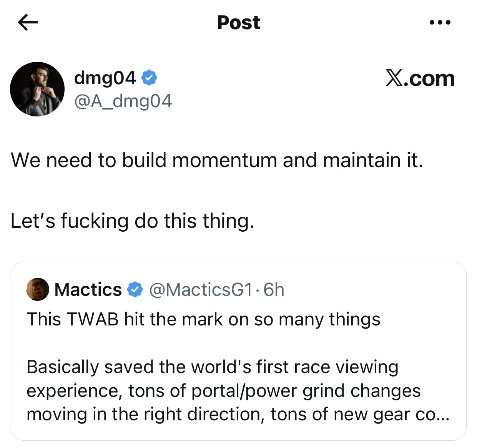This screenshot has width=477, height=448.
Task: Click the Mactics display name
Action: point(88,290)
